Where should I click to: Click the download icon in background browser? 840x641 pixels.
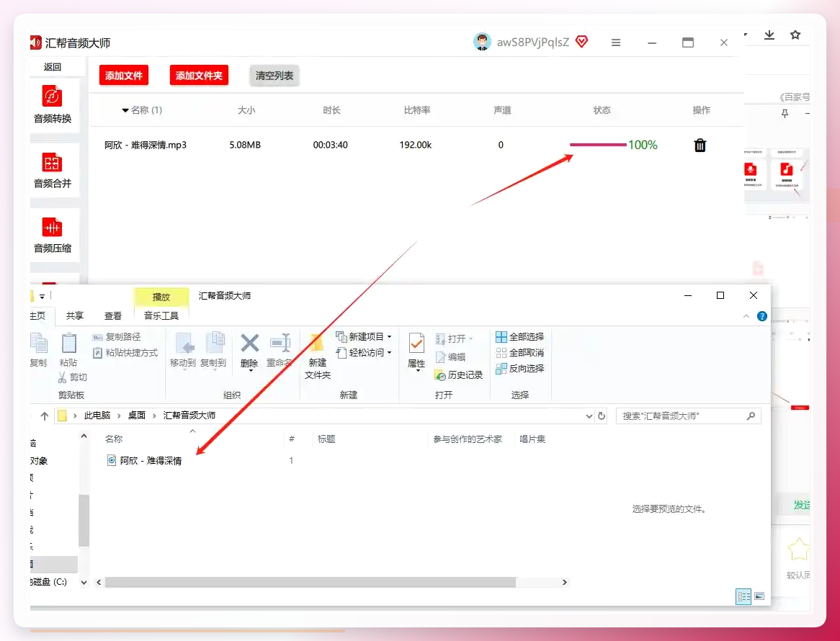[769, 35]
